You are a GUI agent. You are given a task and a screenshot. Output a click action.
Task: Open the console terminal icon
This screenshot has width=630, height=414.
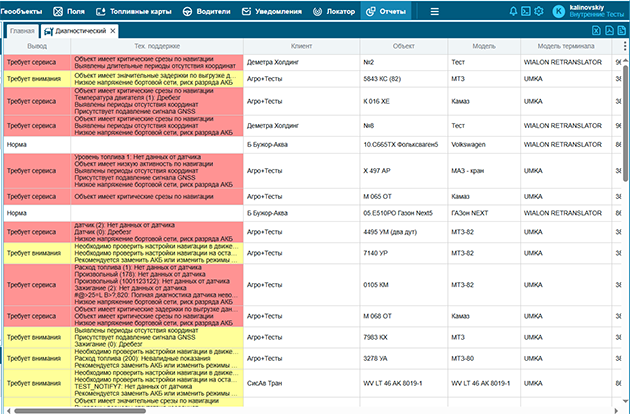[x=526, y=11]
